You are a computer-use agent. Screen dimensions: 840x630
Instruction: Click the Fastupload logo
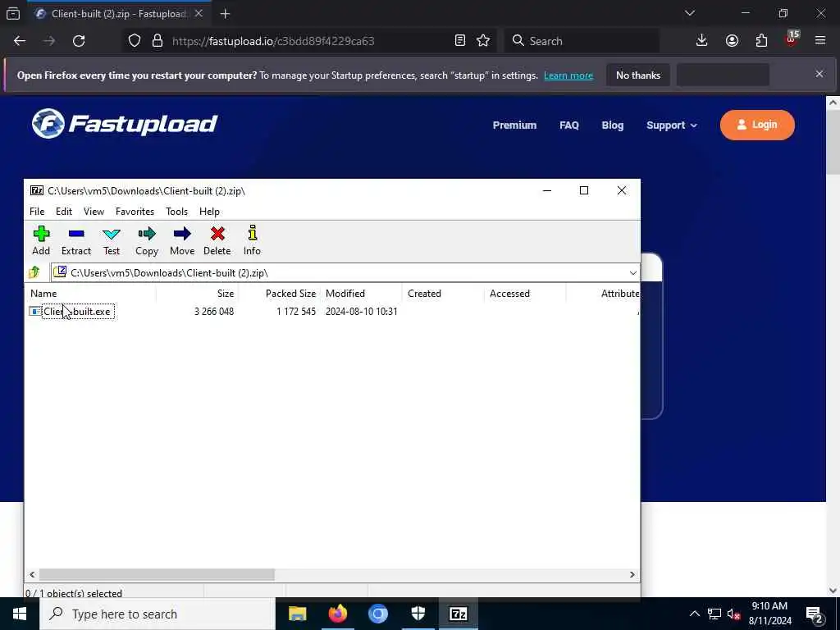tap(125, 124)
